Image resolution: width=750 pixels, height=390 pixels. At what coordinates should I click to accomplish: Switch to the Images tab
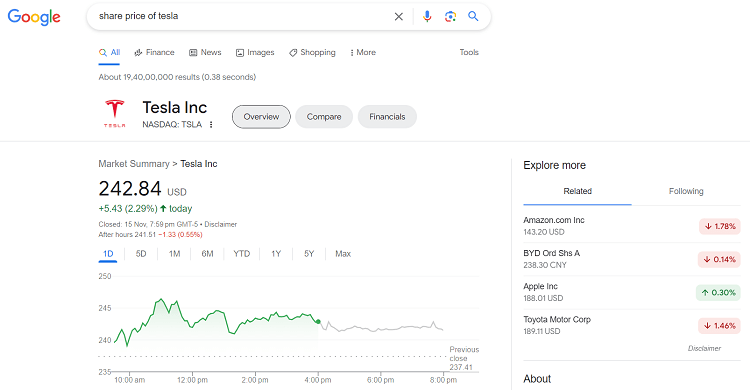[255, 53]
